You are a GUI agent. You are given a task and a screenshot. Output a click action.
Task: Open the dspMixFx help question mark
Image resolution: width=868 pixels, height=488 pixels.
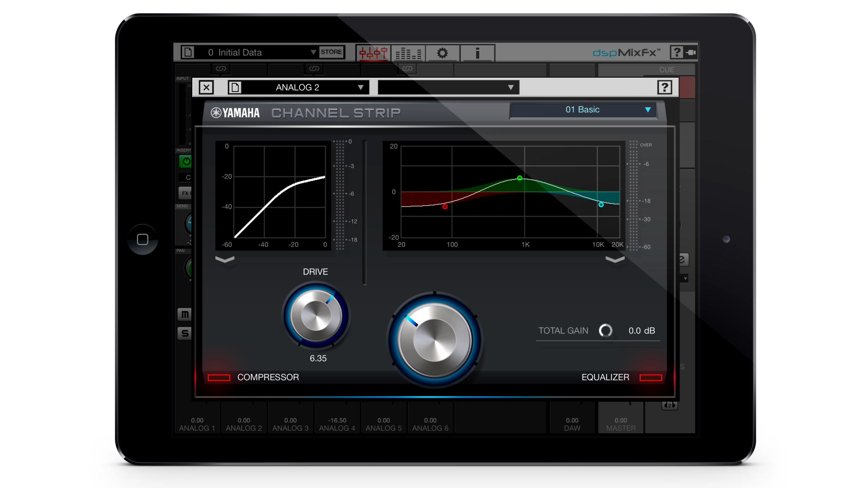(677, 52)
